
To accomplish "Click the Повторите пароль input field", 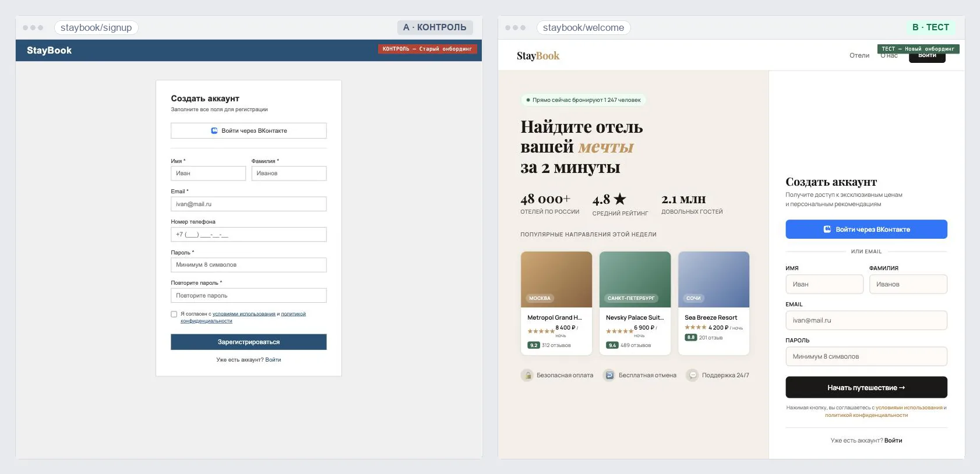I will click(x=249, y=295).
